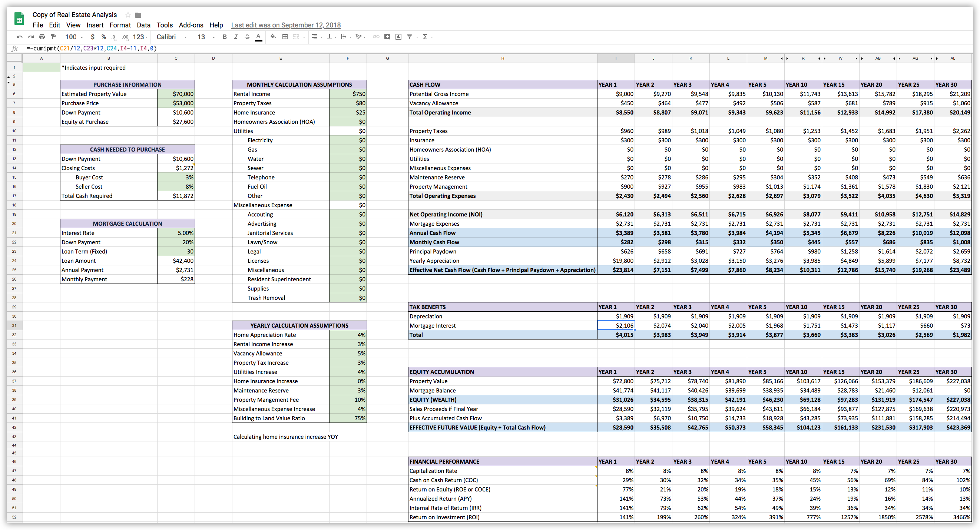This screenshot has width=980, height=530.
Task: Open the Insert menu
Action: click(x=95, y=25)
